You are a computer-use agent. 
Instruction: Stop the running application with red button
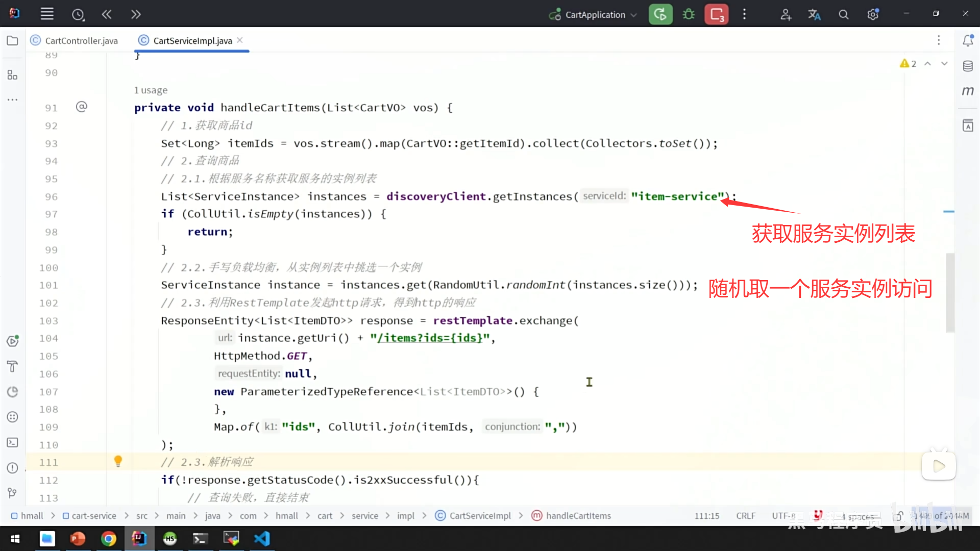point(716,14)
